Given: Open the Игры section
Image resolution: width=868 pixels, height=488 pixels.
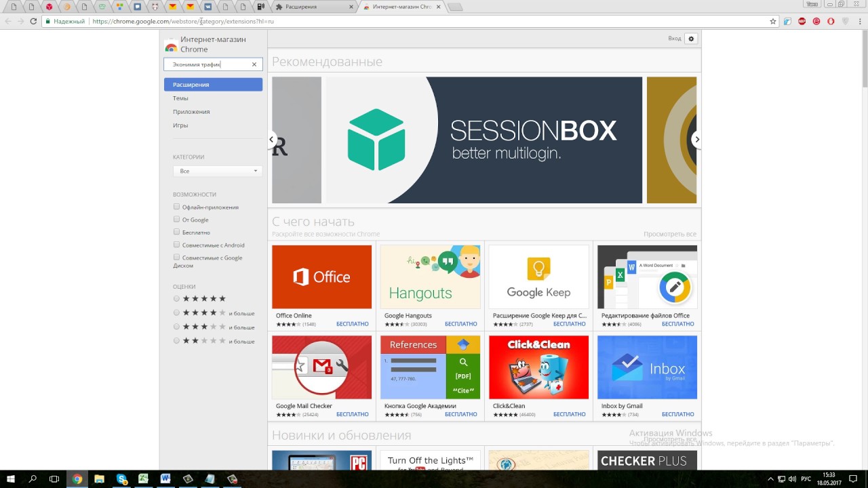Looking at the screenshot, I should pyautogui.click(x=180, y=125).
